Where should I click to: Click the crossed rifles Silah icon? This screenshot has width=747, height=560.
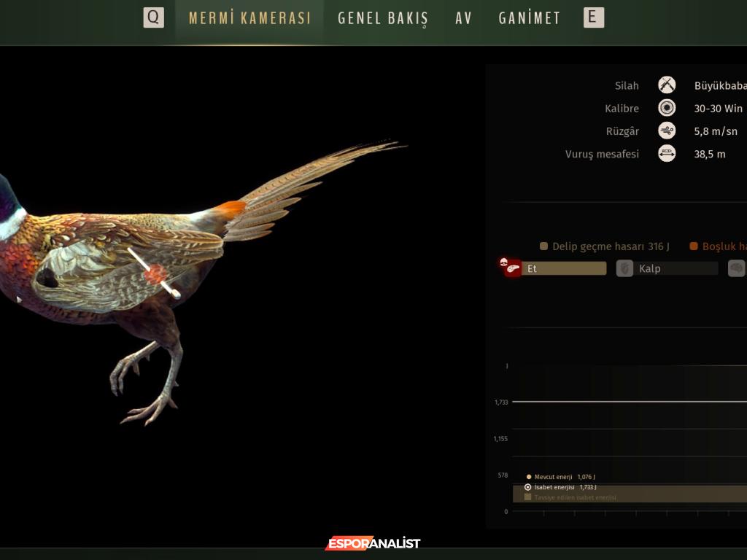point(667,85)
